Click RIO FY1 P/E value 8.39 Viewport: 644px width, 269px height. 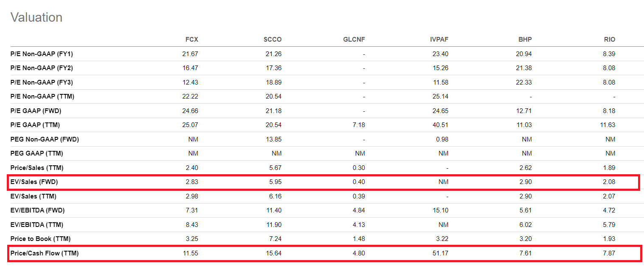click(x=609, y=54)
